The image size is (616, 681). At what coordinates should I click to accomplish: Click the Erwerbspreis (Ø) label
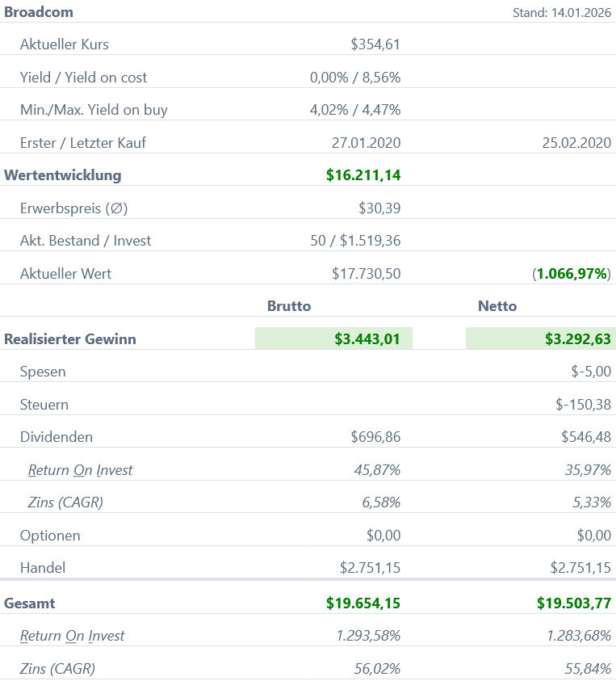tap(73, 208)
